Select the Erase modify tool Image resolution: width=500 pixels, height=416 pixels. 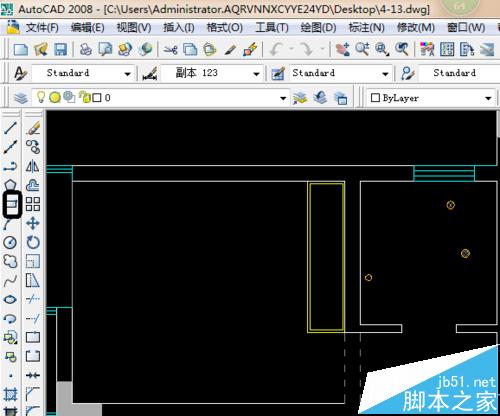click(x=33, y=128)
